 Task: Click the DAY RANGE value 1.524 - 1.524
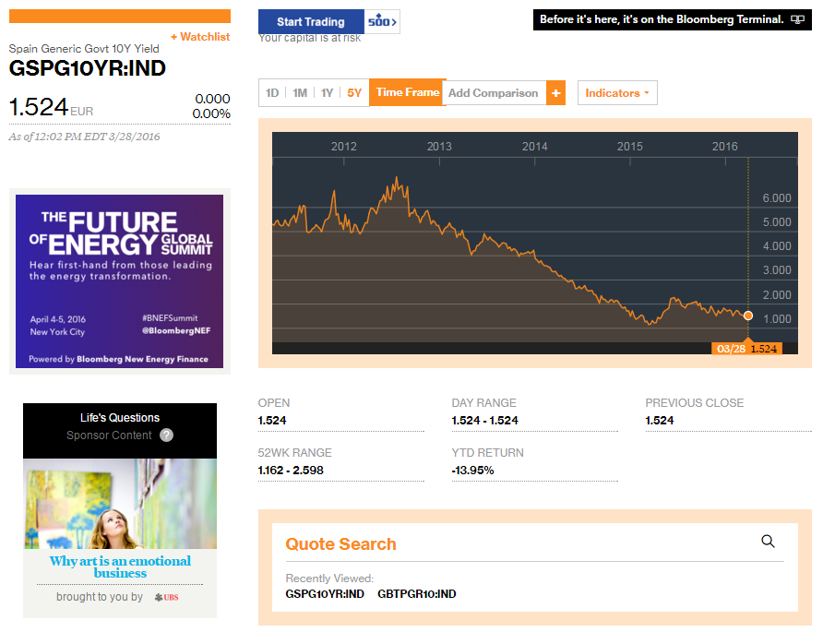click(x=484, y=421)
